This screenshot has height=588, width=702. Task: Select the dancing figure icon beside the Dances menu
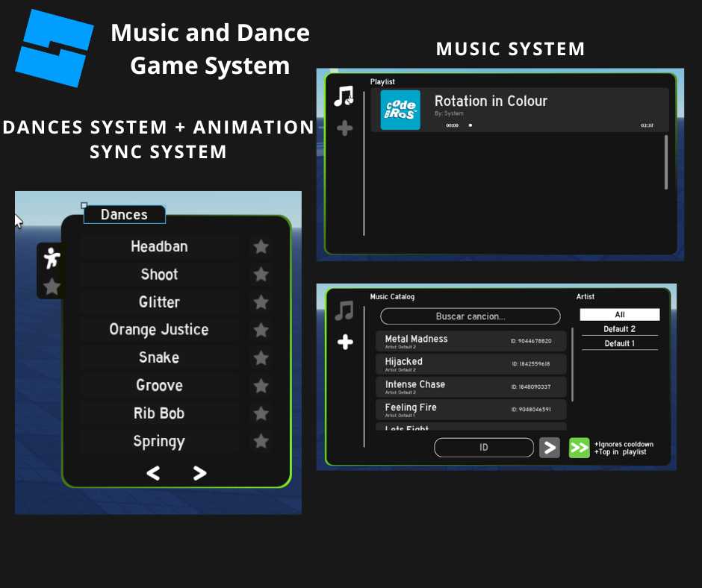[52, 258]
